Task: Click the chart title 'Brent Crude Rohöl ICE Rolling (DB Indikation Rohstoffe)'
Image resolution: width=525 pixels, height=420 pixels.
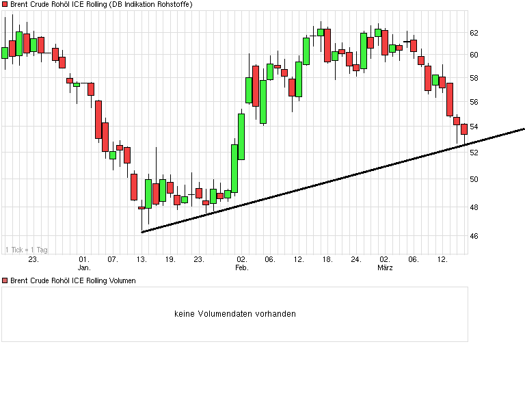Action: pos(101,4)
